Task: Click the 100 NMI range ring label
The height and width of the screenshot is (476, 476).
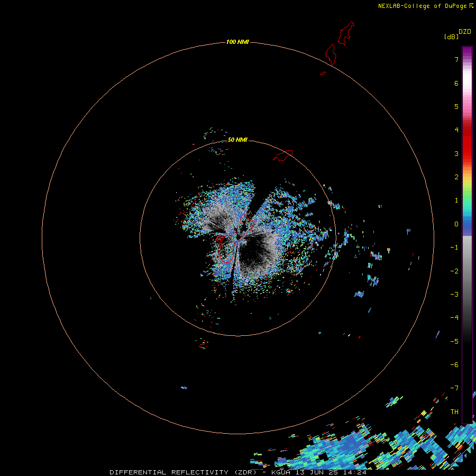Action: 237,42
